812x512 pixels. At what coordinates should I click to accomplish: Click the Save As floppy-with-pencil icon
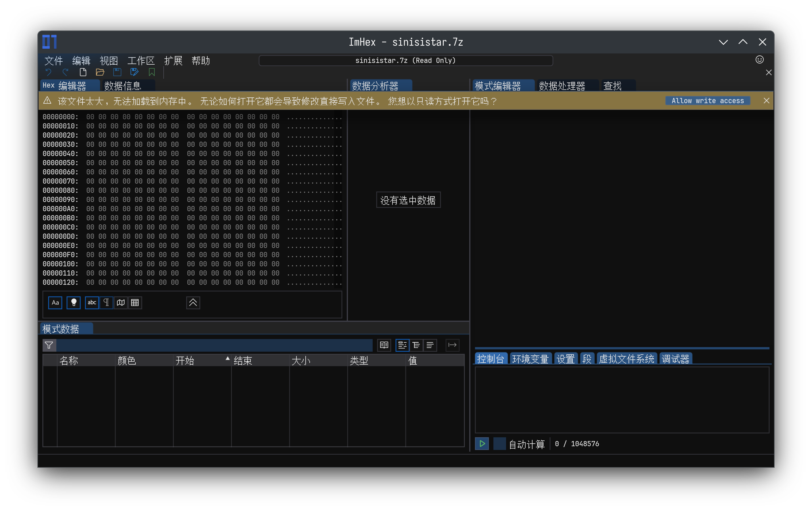coord(134,72)
